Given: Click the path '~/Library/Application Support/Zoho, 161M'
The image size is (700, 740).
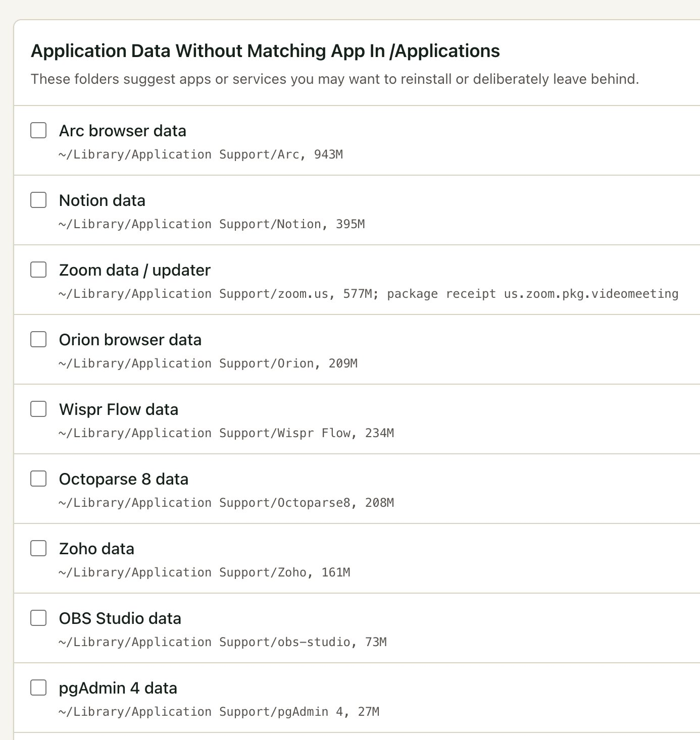Looking at the screenshot, I should coord(205,572).
